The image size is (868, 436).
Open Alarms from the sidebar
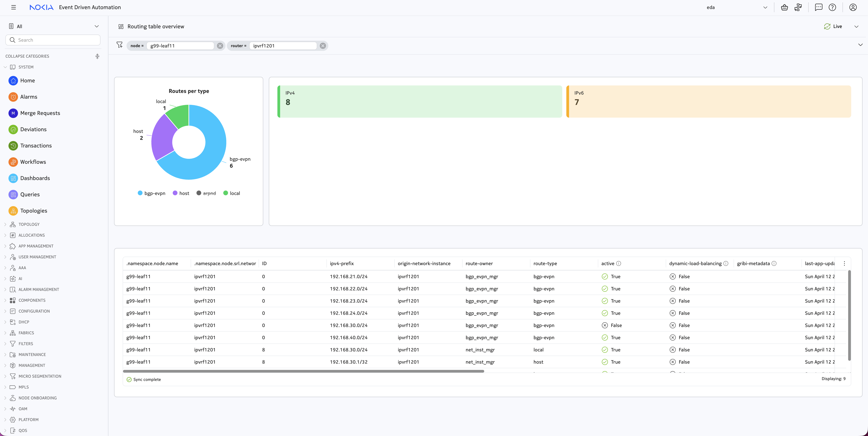click(29, 97)
